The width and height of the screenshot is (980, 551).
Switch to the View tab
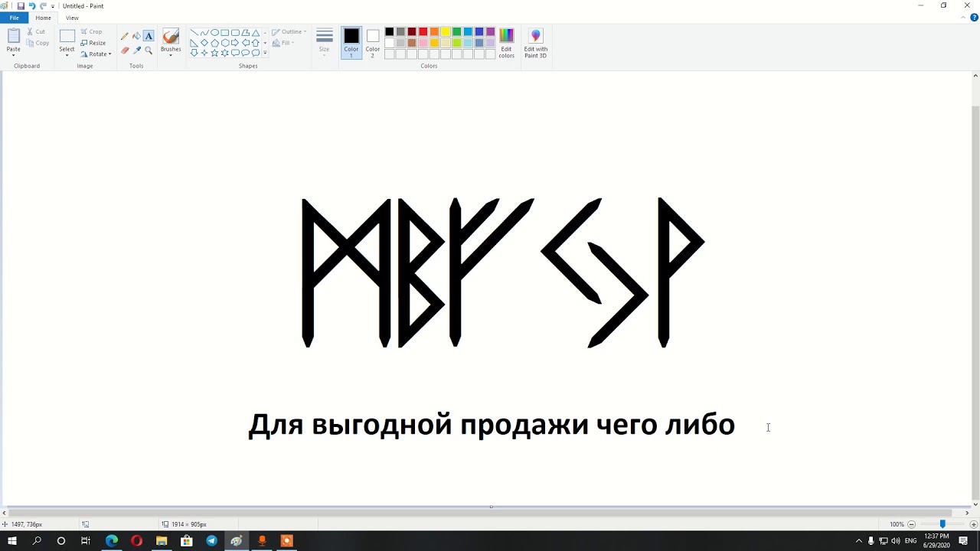[72, 18]
